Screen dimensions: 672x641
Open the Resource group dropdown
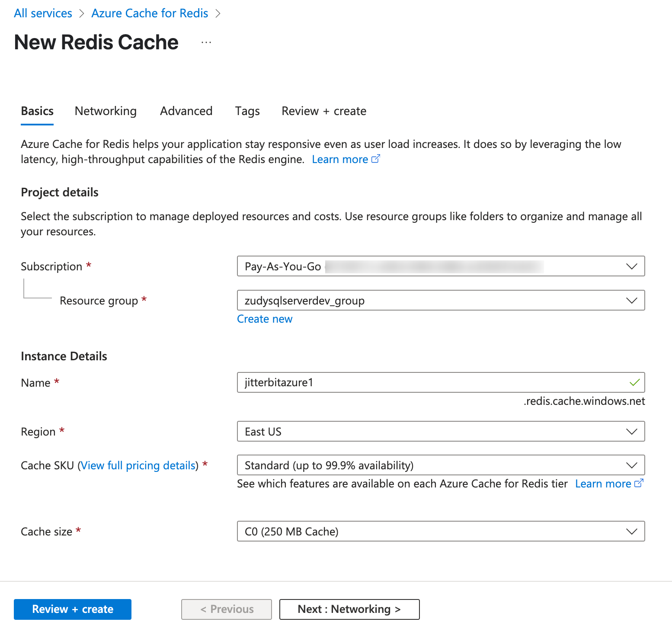coord(441,300)
